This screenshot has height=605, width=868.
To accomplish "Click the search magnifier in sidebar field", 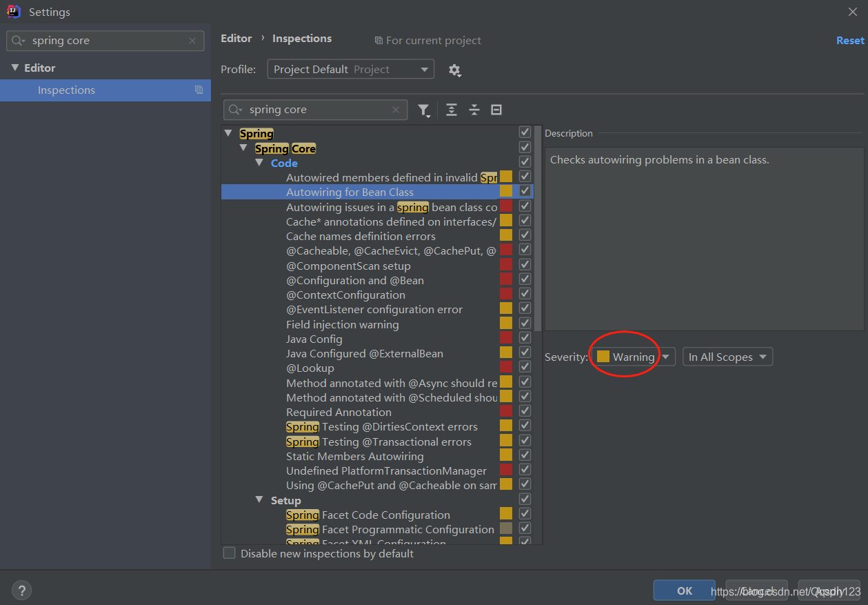I will pos(19,41).
